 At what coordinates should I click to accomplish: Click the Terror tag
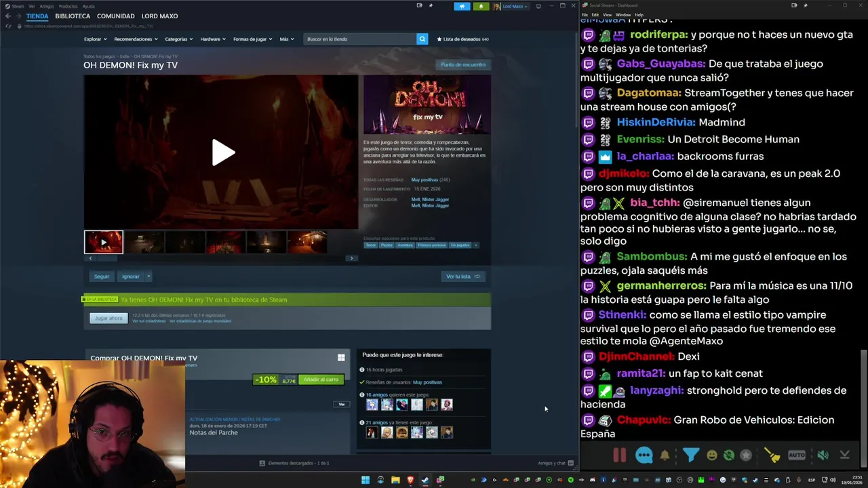(370, 245)
